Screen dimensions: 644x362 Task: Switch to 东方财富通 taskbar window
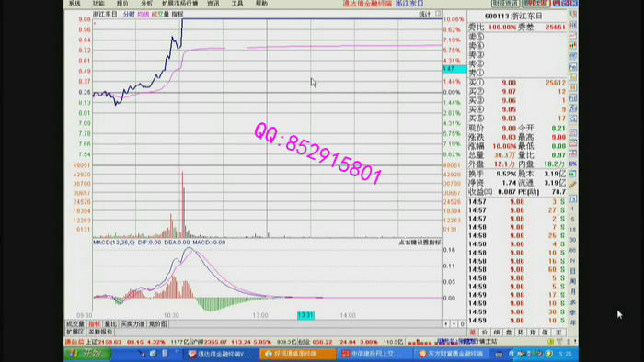pos(451,354)
